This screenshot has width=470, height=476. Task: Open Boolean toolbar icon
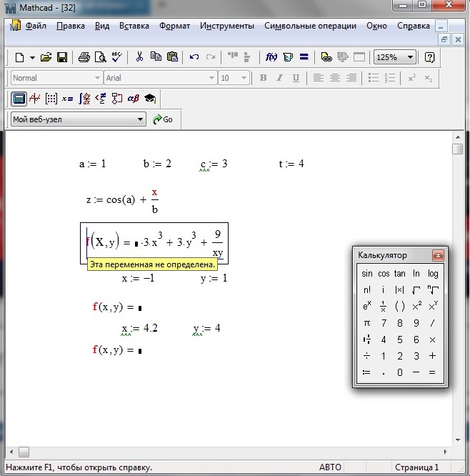click(x=101, y=99)
